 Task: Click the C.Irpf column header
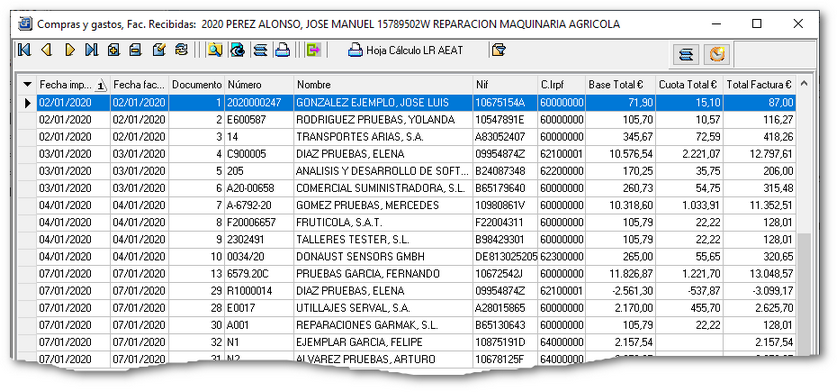pos(561,84)
